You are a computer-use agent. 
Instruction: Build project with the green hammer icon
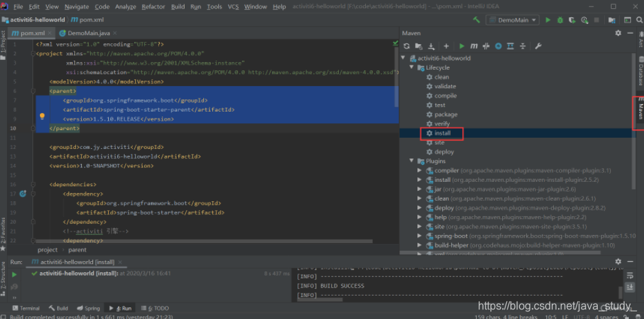pos(477,20)
